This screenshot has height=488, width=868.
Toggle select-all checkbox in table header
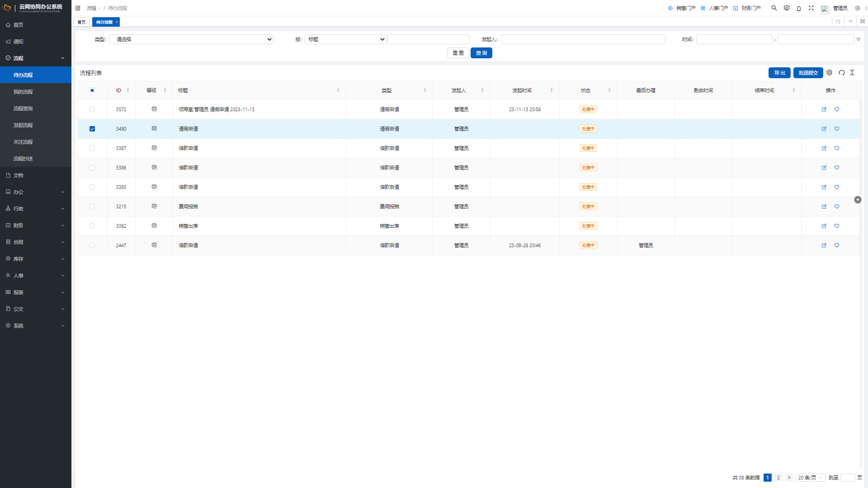click(x=92, y=90)
